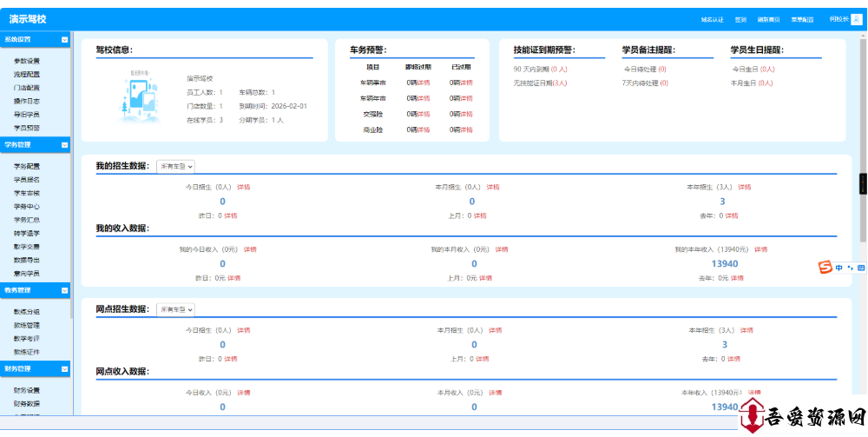This screenshot has width=868, height=437.
Task: Open 详情 for 商业险 即将过期
Action: click(x=424, y=130)
